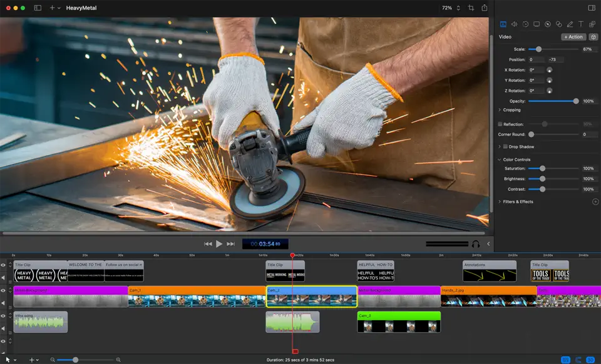Viewport: 601px width, 364px height.
Task: Open the plus add menu in title bar
Action: [x=55, y=8]
